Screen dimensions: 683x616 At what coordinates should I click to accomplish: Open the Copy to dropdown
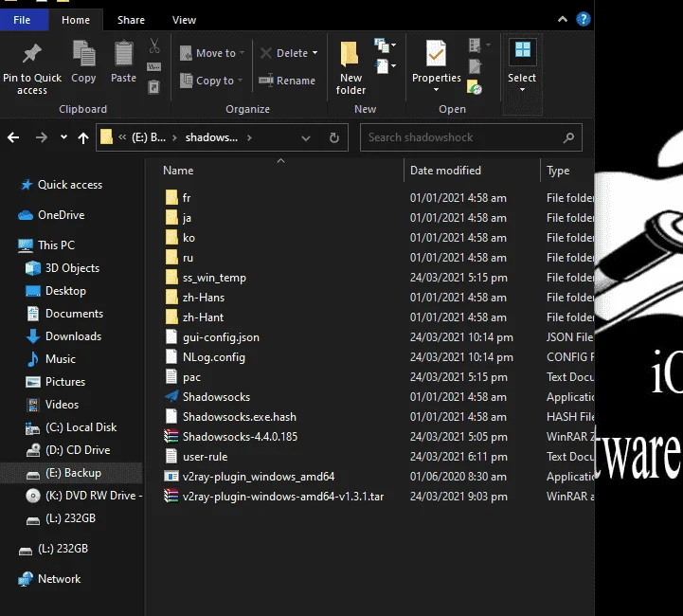(x=211, y=81)
